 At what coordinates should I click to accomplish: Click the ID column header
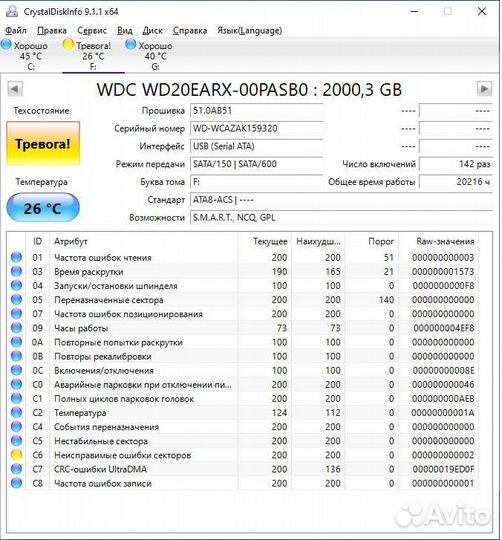click(38, 241)
